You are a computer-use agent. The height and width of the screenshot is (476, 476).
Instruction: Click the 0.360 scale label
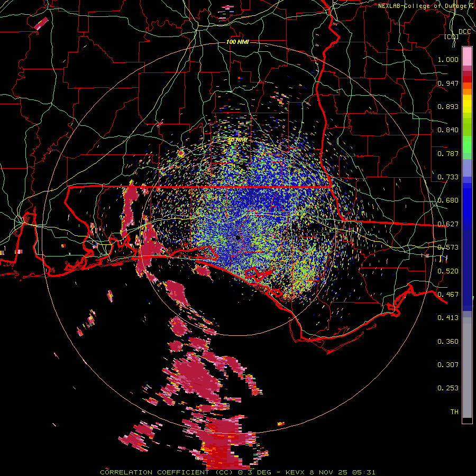coord(448,342)
